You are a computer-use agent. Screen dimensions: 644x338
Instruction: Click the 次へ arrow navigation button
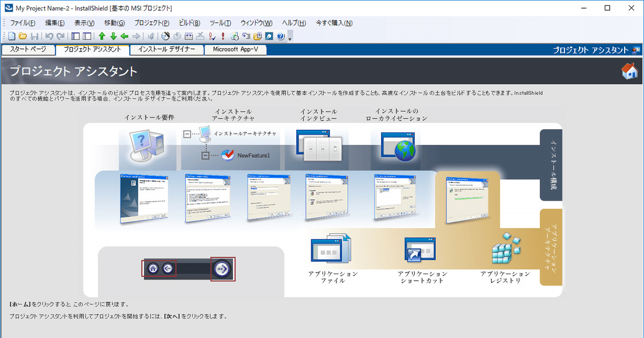pos(222,268)
